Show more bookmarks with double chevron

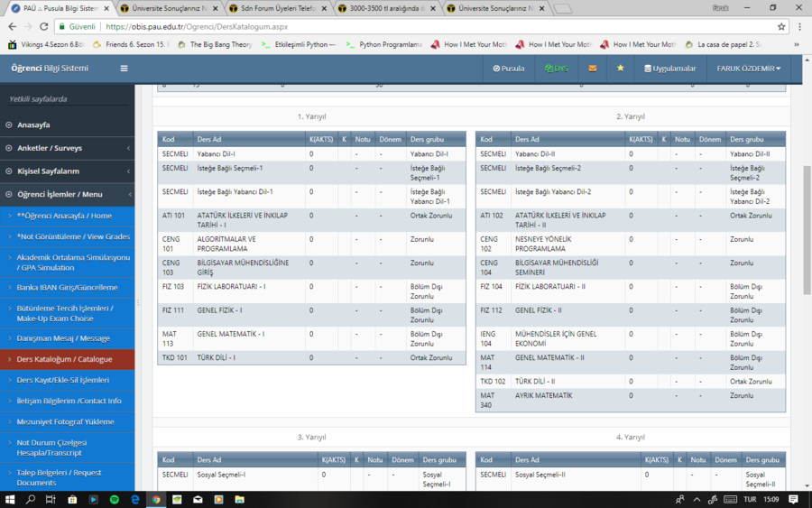(x=797, y=44)
